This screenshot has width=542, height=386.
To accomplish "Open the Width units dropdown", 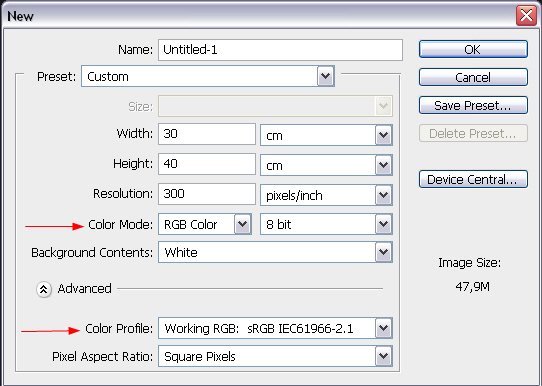I will click(x=326, y=135).
